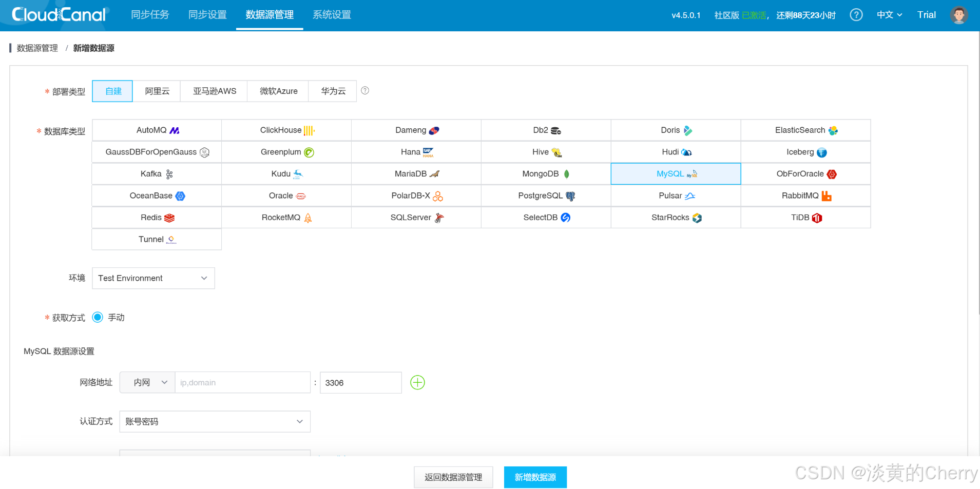Switch deployment type to 微软Azure
Screen dimensions: 980x489
pos(278,91)
